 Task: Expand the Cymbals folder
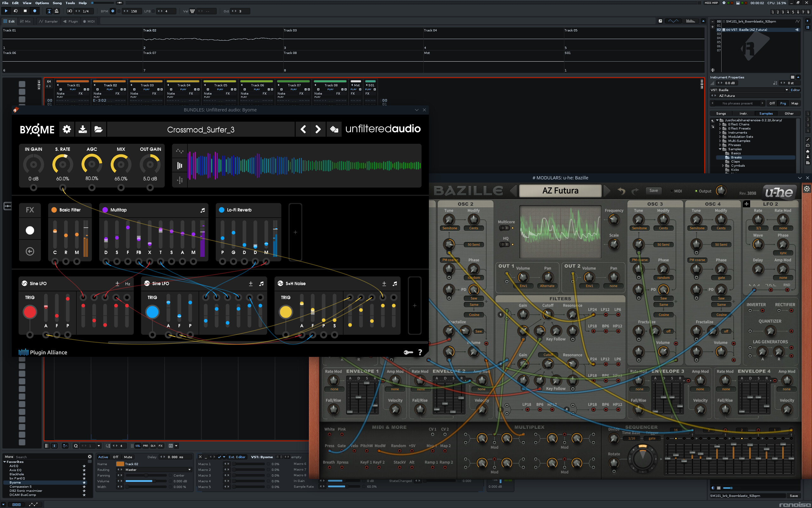(723, 166)
